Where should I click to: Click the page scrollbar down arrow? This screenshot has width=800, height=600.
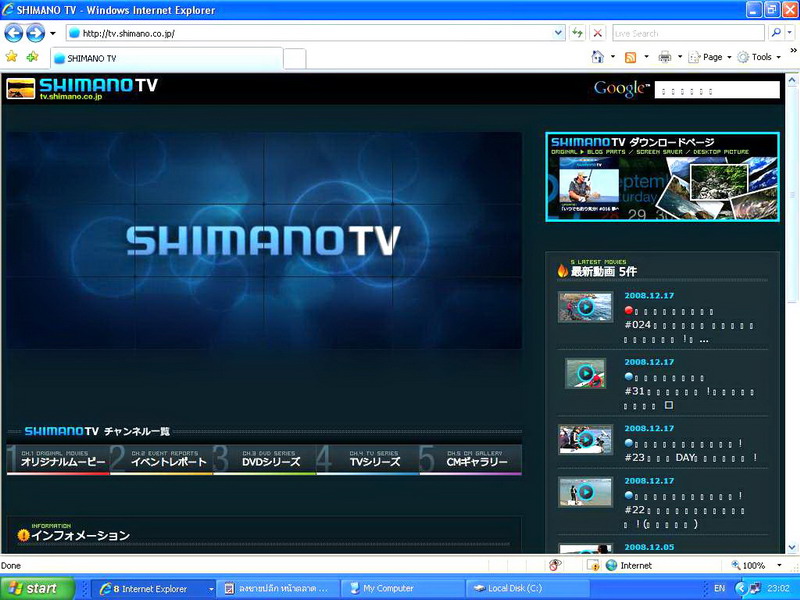click(x=792, y=547)
